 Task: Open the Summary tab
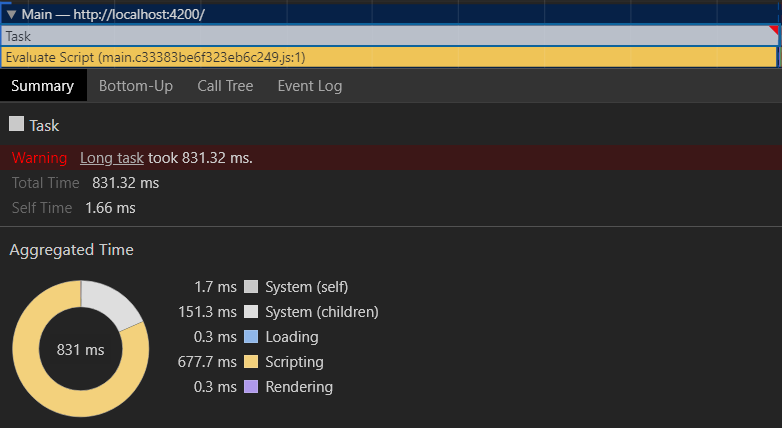tap(43, 86)
